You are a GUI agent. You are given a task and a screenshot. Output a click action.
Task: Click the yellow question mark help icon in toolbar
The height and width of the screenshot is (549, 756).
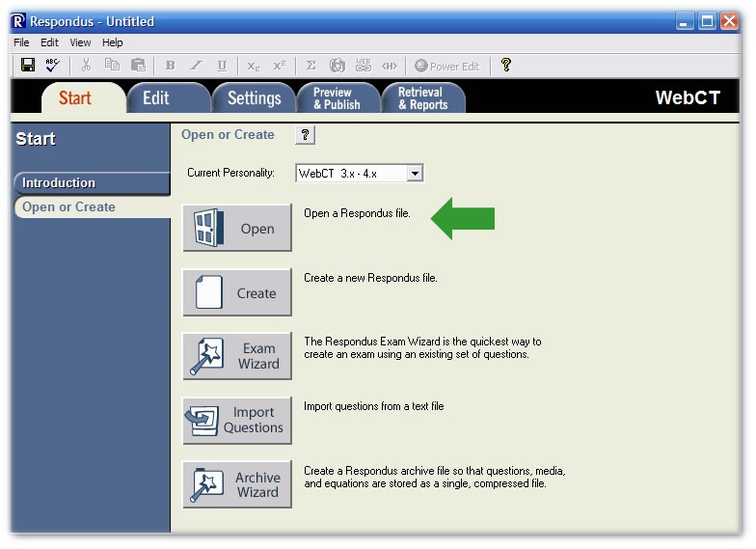point(506,66)
